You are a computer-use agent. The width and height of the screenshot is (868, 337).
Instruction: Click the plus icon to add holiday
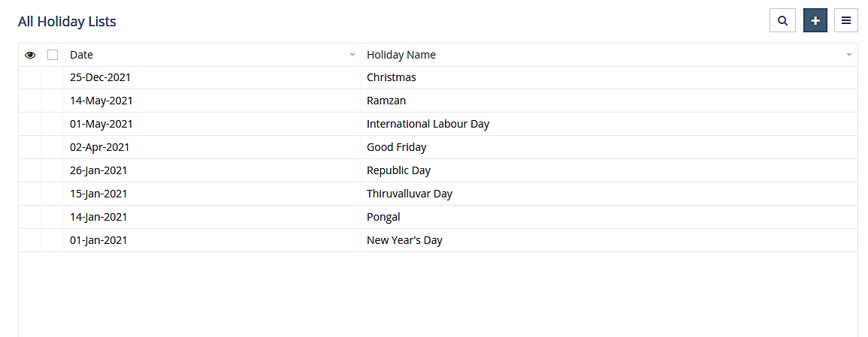tap(815, 21)
